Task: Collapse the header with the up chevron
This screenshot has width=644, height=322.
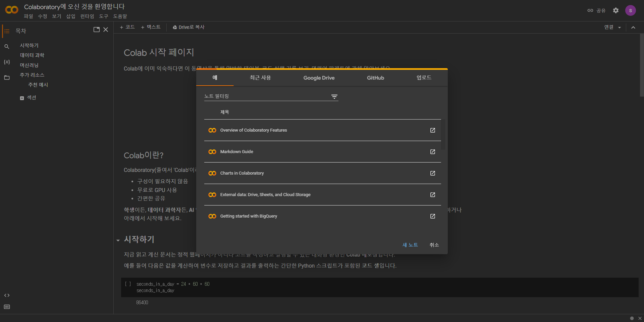Action: pos(633,28)
